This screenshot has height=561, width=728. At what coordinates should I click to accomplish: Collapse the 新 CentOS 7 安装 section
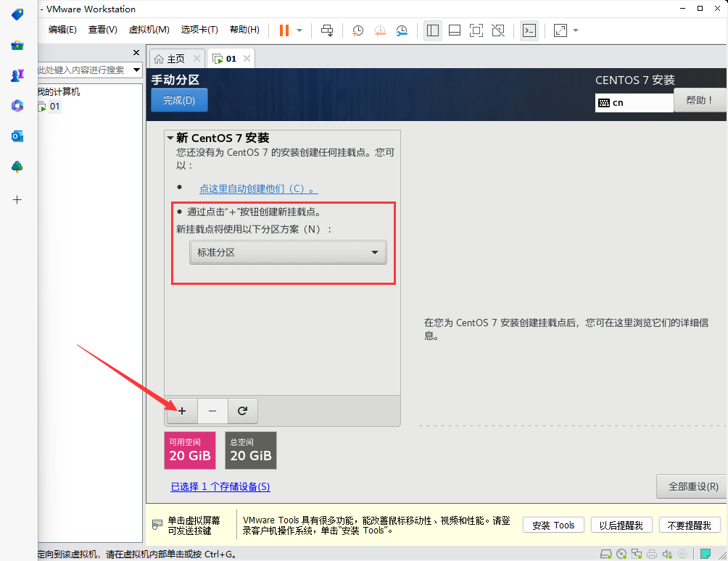tap(170, 138)
